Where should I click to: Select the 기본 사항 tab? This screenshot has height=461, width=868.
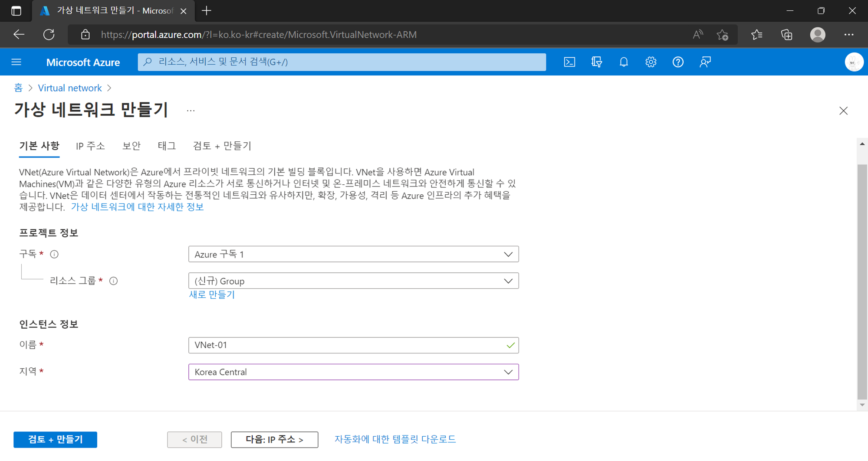39,146
